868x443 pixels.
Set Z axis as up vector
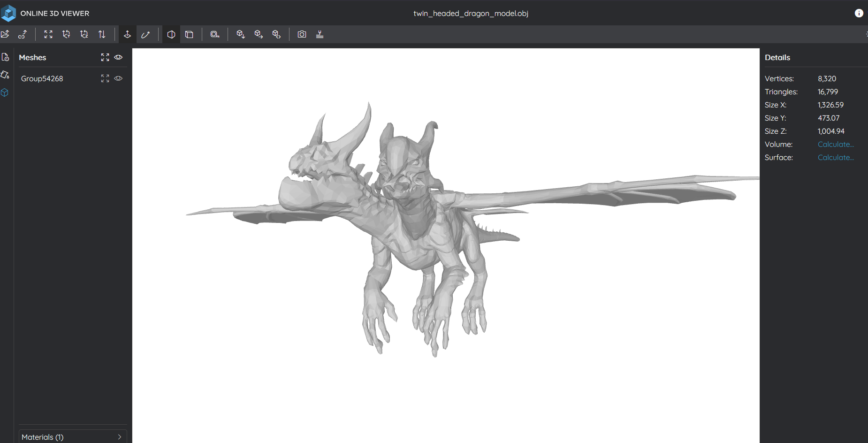click(x=84, y=34)
